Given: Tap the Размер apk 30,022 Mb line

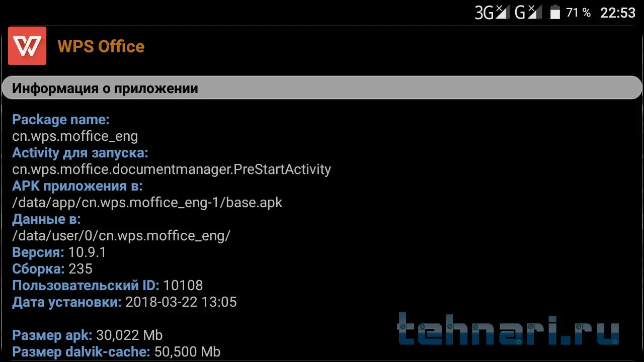Looking at the screenshot, I should pyautogui.click(x=88, y=335).
